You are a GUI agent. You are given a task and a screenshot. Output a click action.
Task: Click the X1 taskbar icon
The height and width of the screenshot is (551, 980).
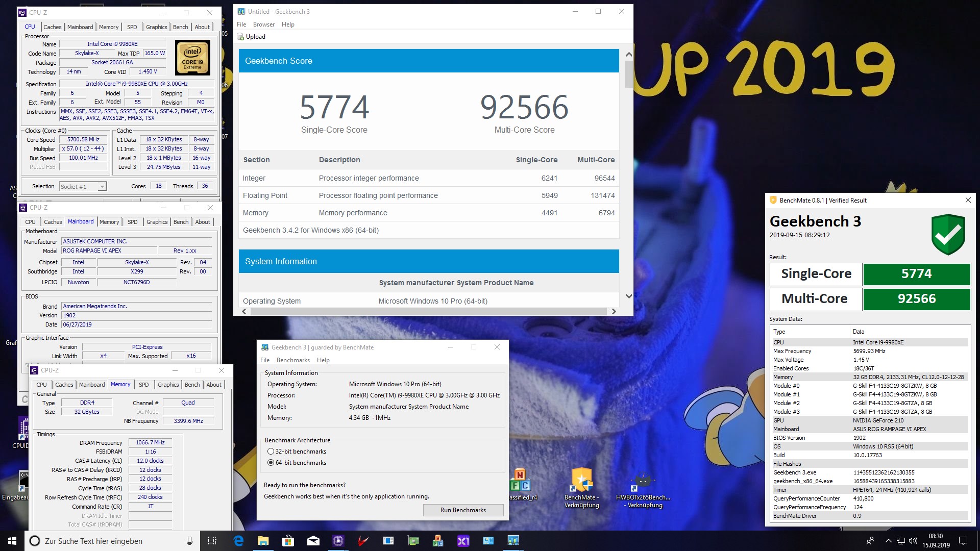pos(463,541)
